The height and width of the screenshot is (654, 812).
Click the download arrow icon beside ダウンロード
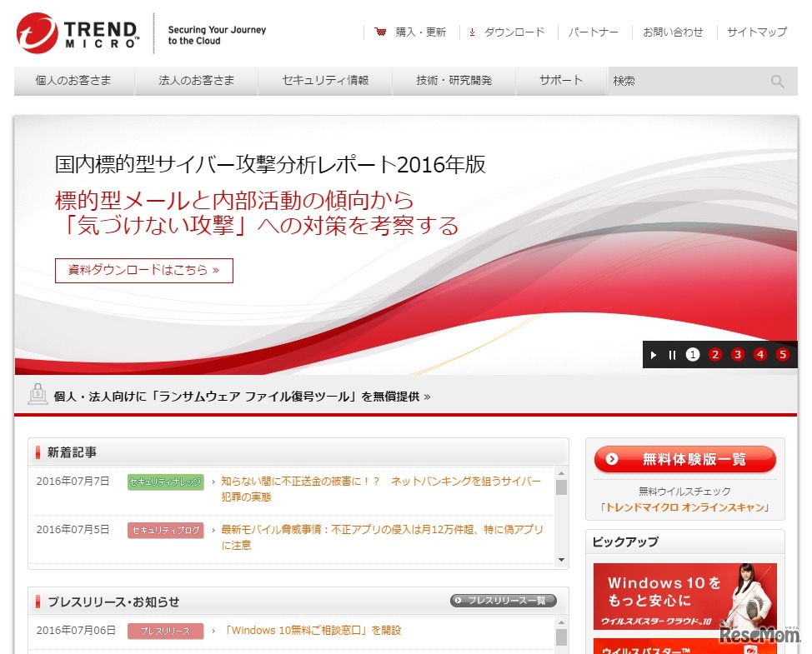[x=472, y=32]
